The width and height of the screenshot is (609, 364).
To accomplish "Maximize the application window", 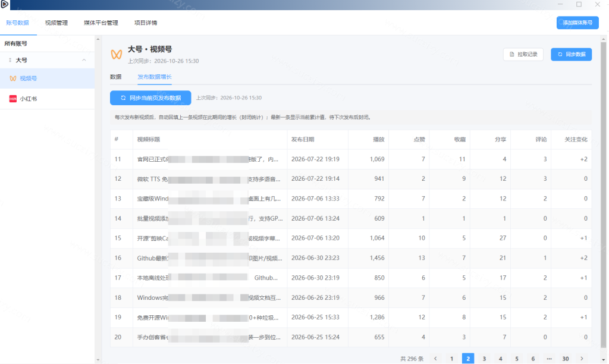I will click(579, 4).
